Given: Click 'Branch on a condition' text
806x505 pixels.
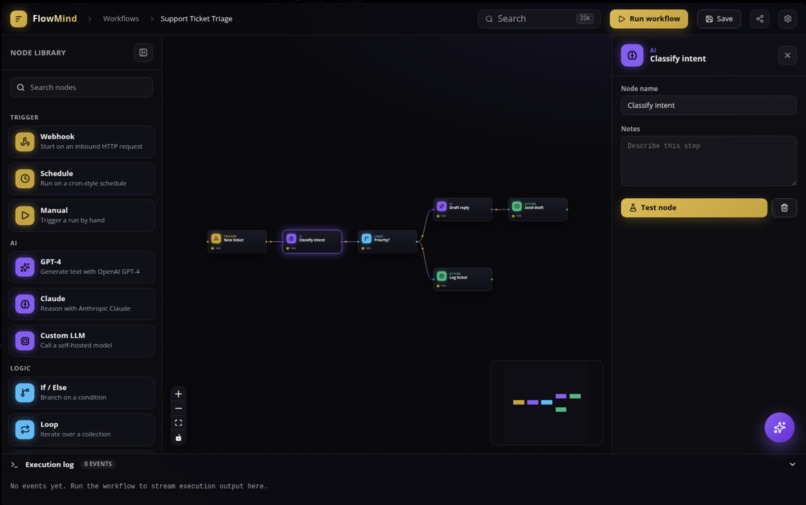Looking at the screenshot, I should 74,398.
